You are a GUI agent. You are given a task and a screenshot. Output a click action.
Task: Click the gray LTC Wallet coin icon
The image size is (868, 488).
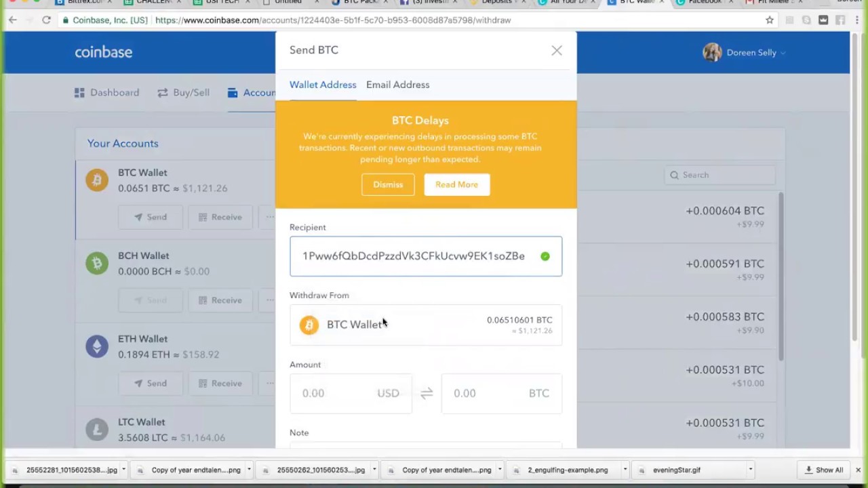point(97,430)
